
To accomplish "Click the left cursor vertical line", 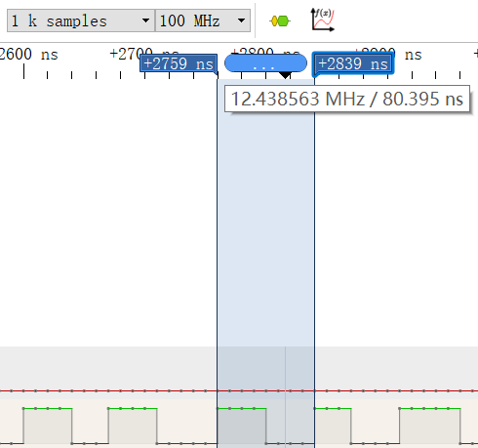I will (218, 261).
